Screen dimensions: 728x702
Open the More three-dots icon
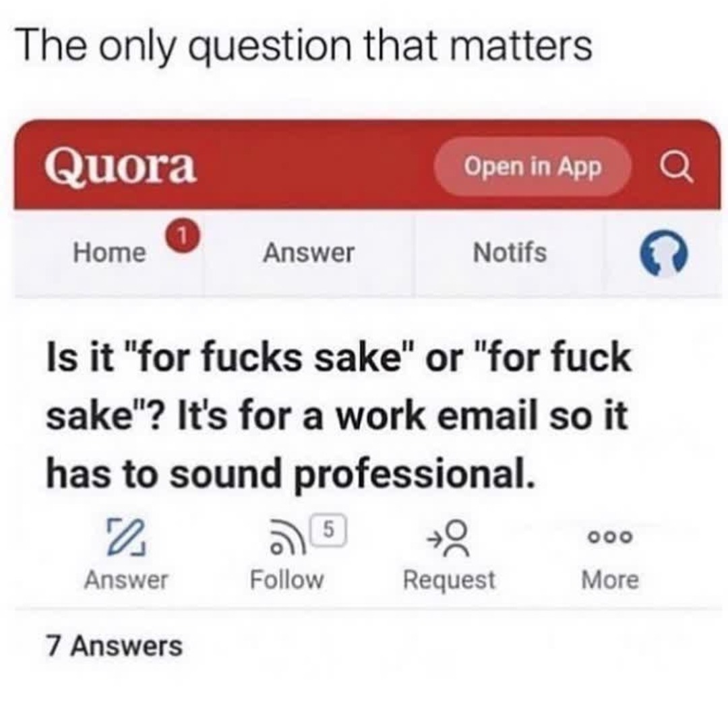coord(609,537)
